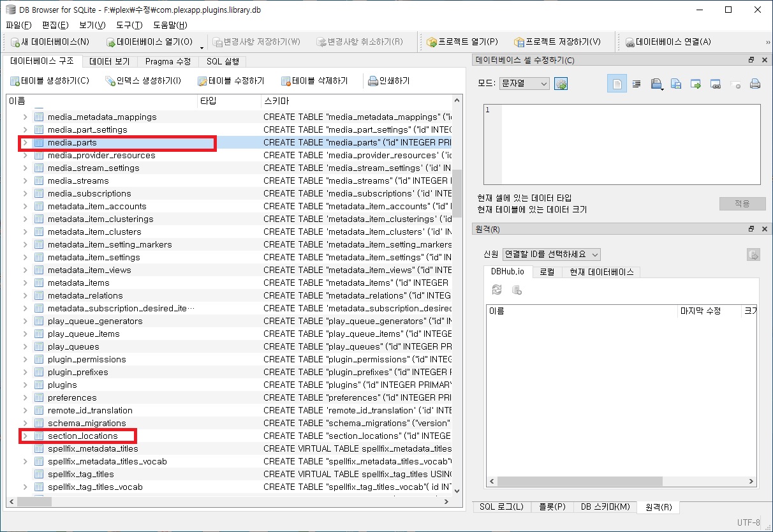Switch to the 데이터 보기 (Browse Data) tab

coord(109,62)
